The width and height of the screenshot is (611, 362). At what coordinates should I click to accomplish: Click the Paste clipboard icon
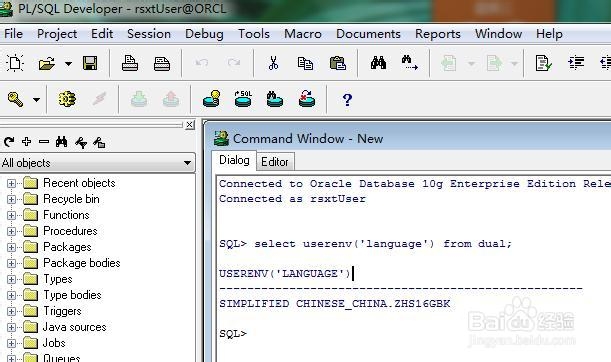tap(337, 63)
